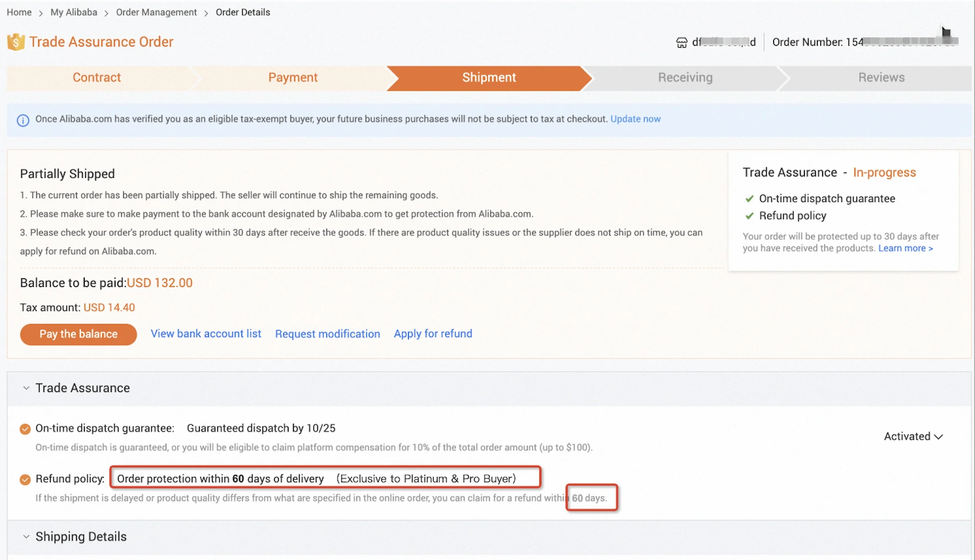975x560 pixels.
Task: Click the supplier store icon
Action: click(x=682, y=43)
